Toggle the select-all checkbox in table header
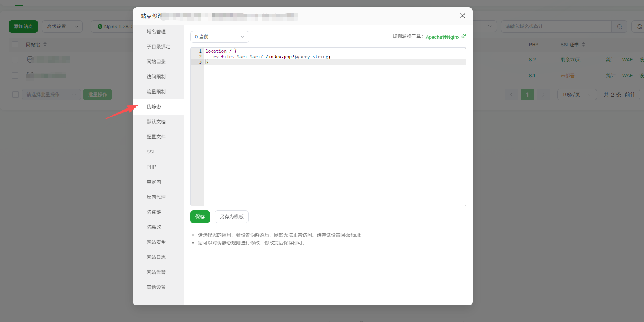 pyautogui.click(x=15, y=44)
